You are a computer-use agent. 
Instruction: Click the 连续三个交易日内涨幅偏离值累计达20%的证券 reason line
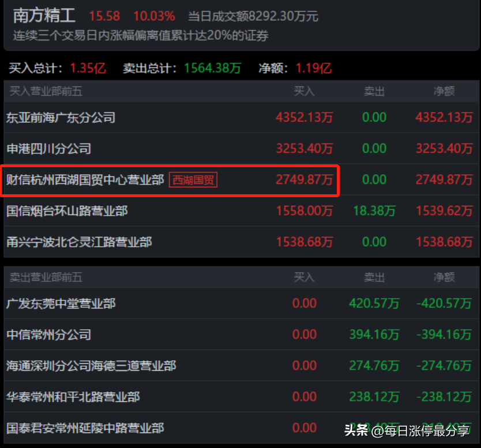(141, 36)
